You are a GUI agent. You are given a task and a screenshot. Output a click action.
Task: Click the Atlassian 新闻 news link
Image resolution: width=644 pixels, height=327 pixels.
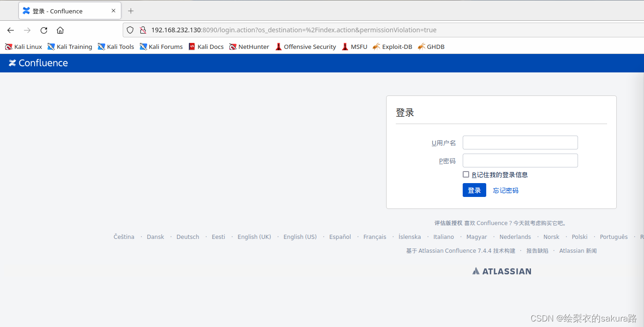pos(578,251)
